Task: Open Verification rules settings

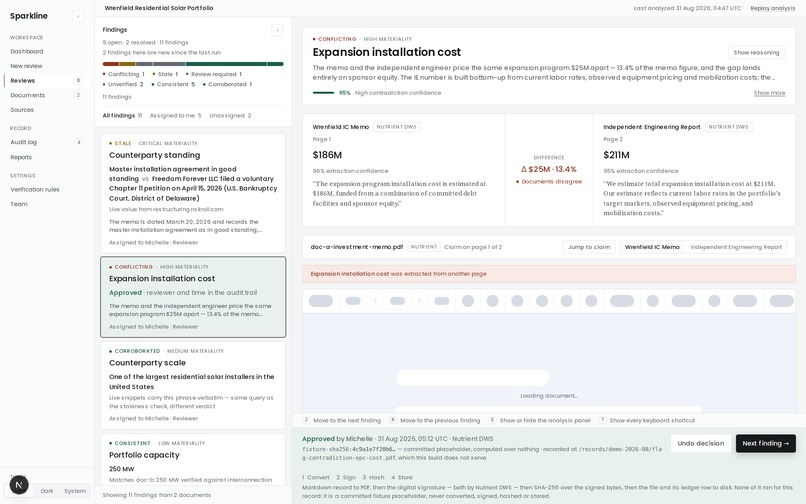Action: pos(35,189)
